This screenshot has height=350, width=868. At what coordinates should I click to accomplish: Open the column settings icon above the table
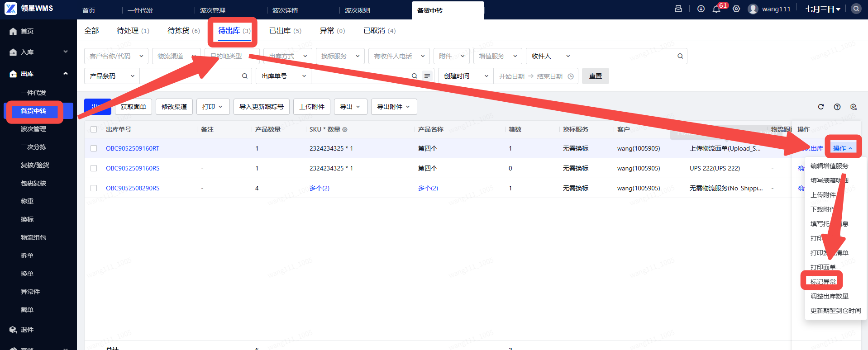tap(854, 107)
